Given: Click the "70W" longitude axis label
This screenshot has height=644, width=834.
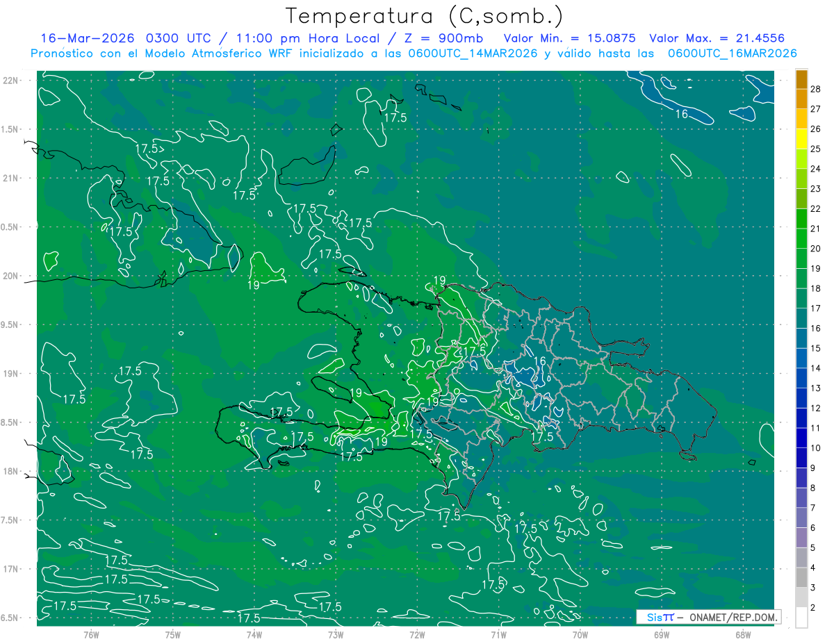Looking at the screenshot, I should coord(580,634).
